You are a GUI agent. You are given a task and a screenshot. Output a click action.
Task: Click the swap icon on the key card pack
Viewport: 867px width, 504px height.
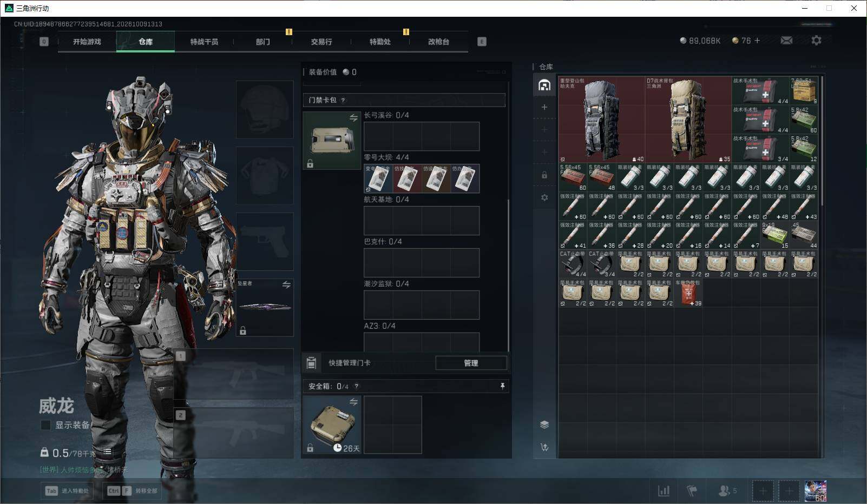(353, 118)
